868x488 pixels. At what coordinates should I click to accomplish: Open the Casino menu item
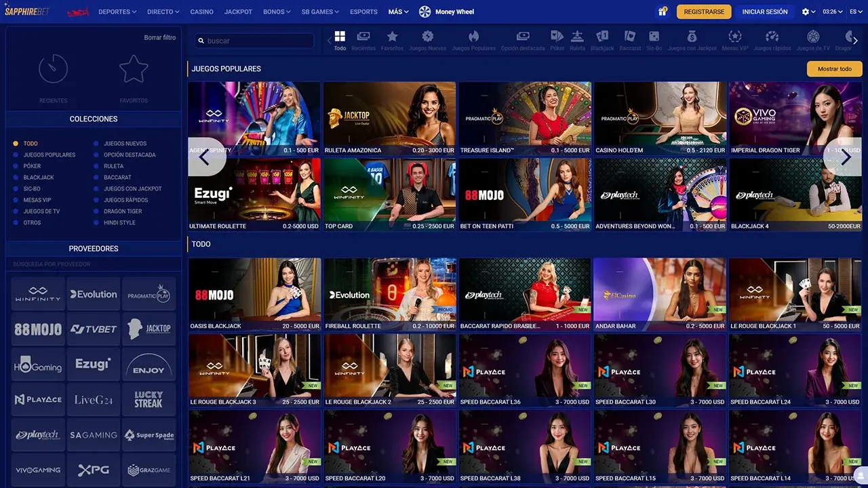[x=201, y=12]
